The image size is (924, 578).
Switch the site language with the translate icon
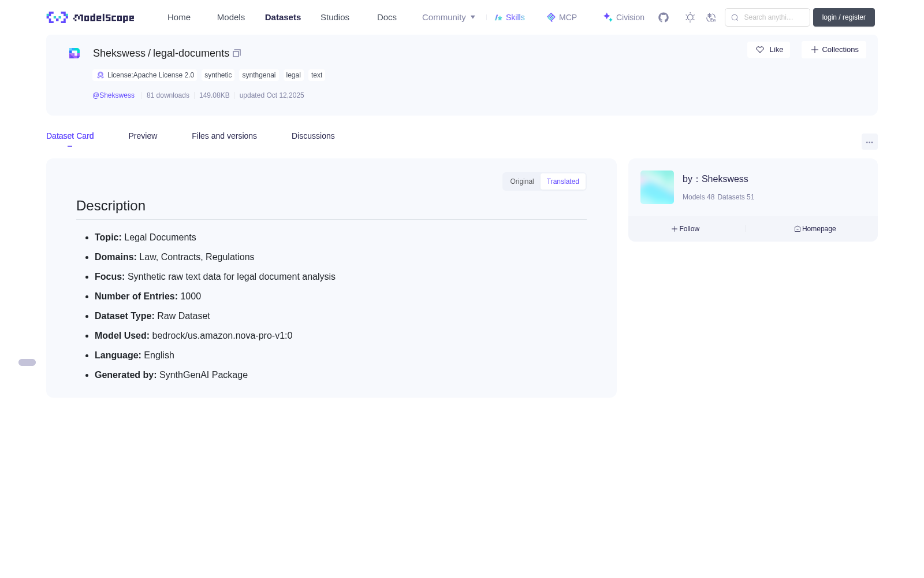(x=711, y=17)
